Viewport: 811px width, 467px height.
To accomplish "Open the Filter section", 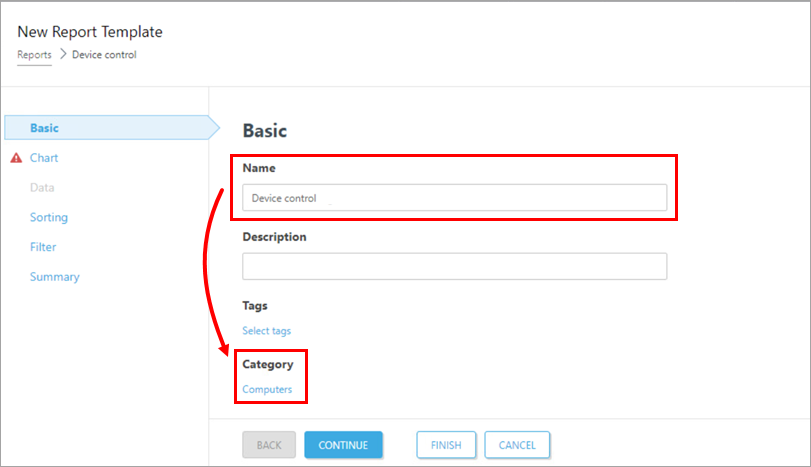I will click(43, 247).
